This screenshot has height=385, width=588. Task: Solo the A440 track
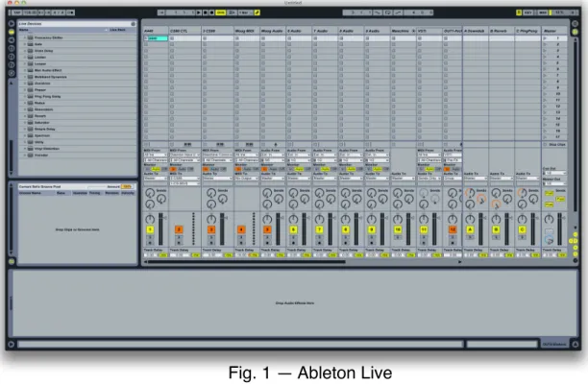pyautogui.click(x=150, y=237)
